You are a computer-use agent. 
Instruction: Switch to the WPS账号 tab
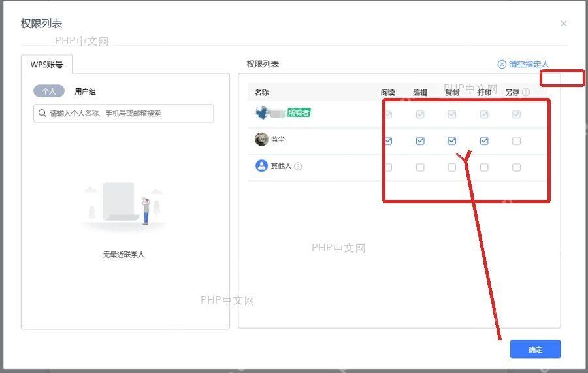46,64
